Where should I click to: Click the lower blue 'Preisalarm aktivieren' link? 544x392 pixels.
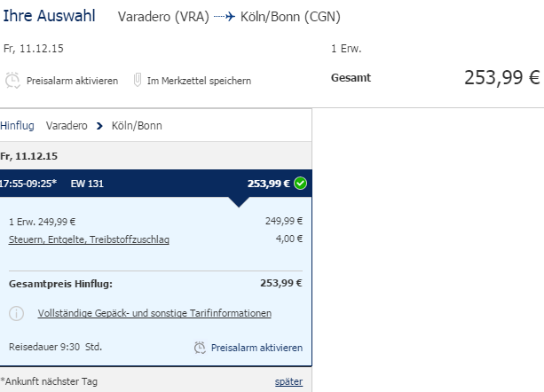click(x=256, y=348)
